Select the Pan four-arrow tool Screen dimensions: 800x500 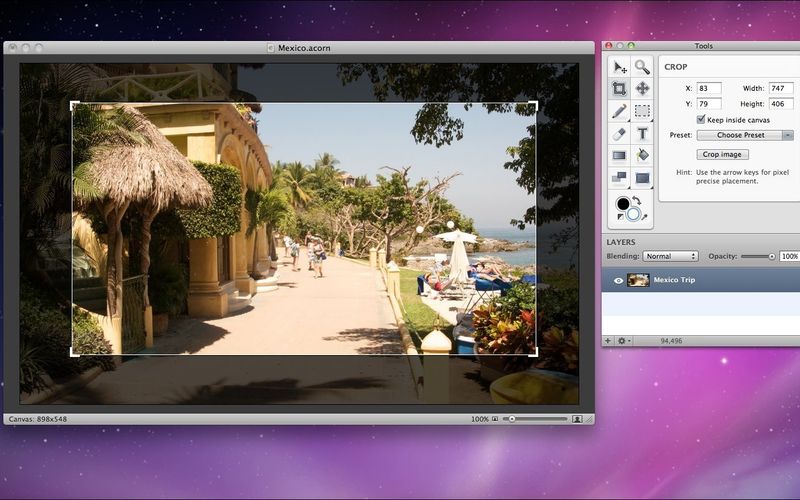point(642,89)
